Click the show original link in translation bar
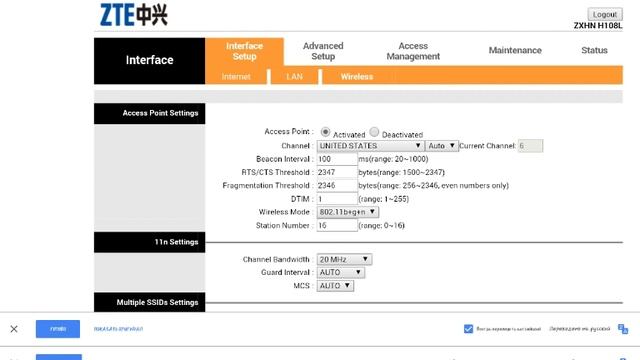The width and height of the screenshot is (640, 360). [118, 329]
